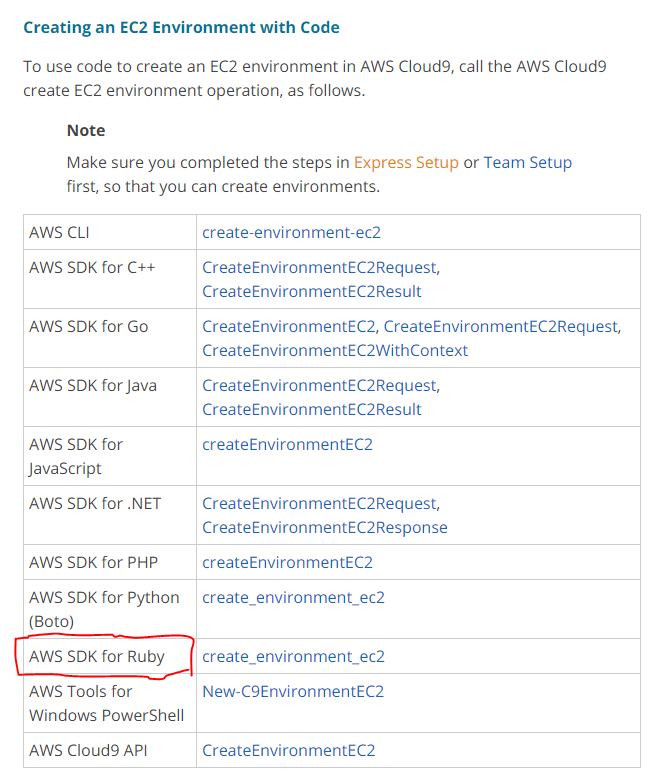Open create_environment_ec2 in the Ruby row
The image size is (662, 777).
coord(293,657)
